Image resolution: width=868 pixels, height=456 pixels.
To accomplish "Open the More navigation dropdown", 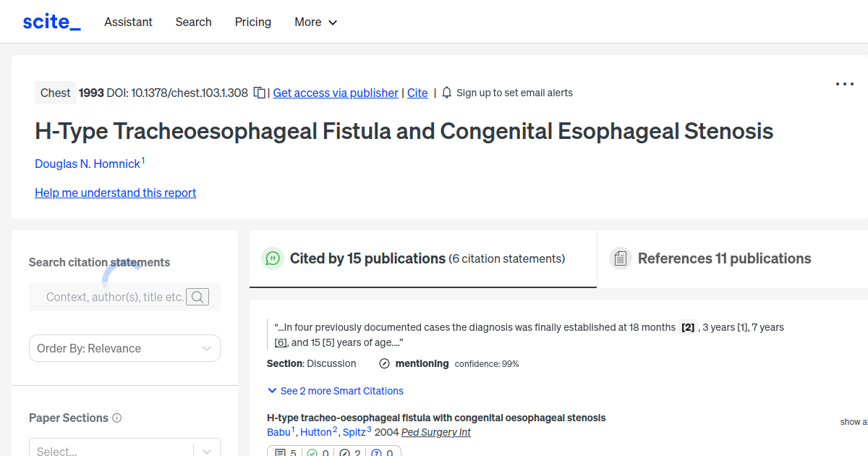I will pos(315,22).
